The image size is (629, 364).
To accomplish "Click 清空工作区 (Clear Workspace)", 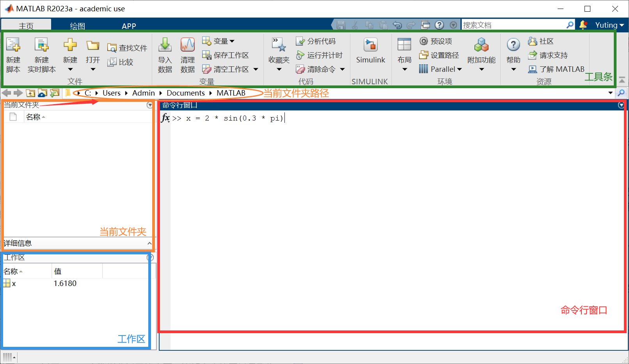I will 226,69.
